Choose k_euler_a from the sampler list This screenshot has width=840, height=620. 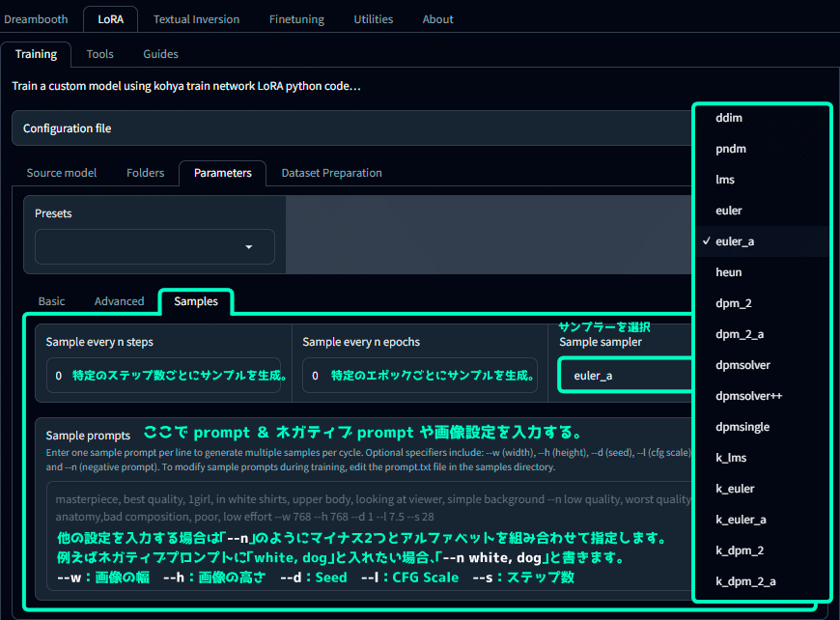click(762, 520)
